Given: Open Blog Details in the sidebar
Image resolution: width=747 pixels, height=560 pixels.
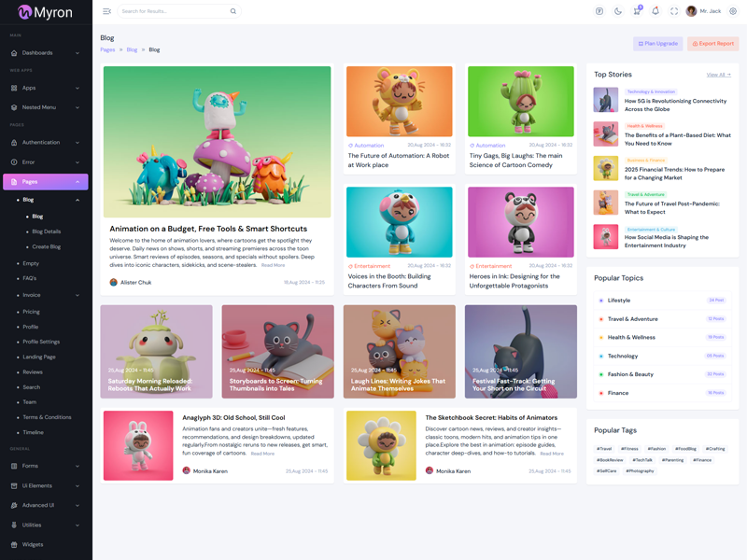Looking at the screenshot, I should pos(46,231).
